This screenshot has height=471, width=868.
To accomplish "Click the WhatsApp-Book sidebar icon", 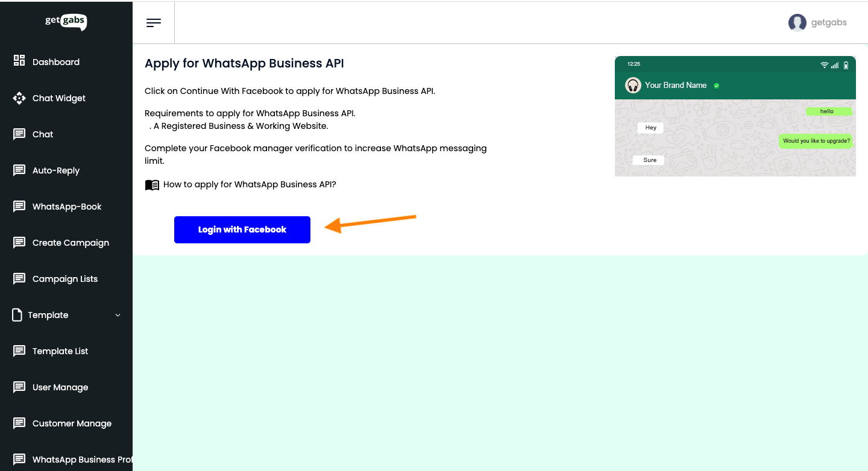I will 19,207.
